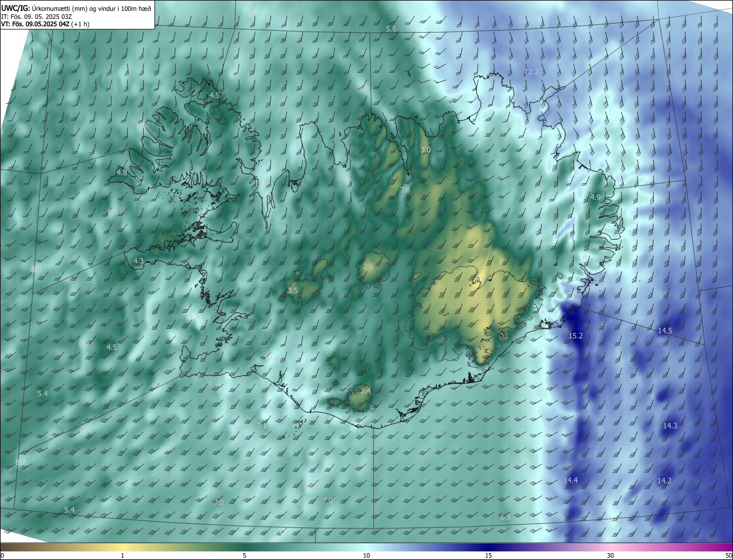Screen dimensions: 733x560
Task: Click the 5.6 value label on the map
Action: pyautogui.click(x=391, y=29)
